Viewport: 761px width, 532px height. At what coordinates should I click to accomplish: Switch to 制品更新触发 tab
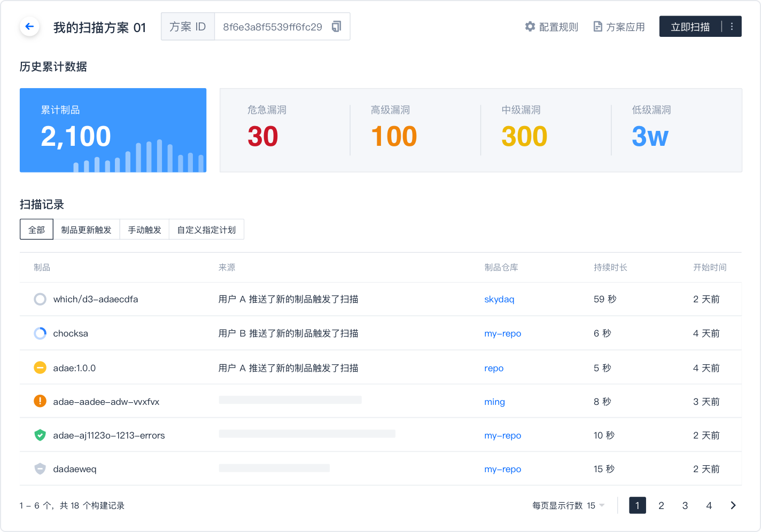click(86, 230)
